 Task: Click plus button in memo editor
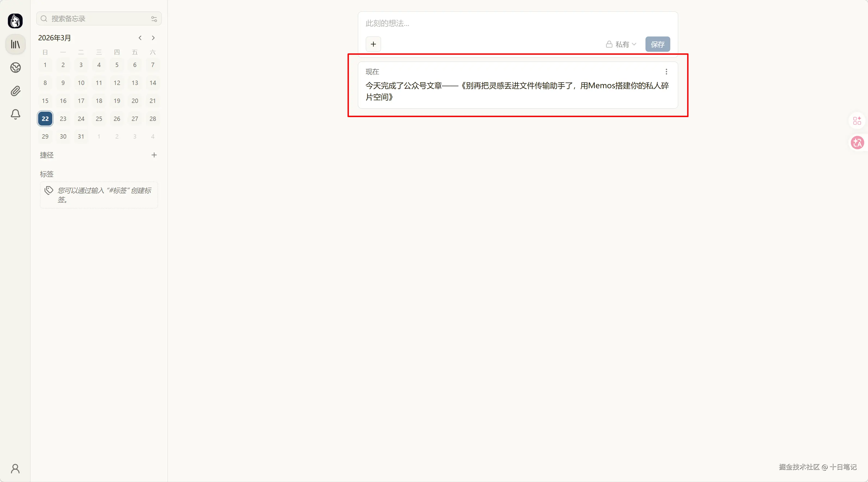373,44
